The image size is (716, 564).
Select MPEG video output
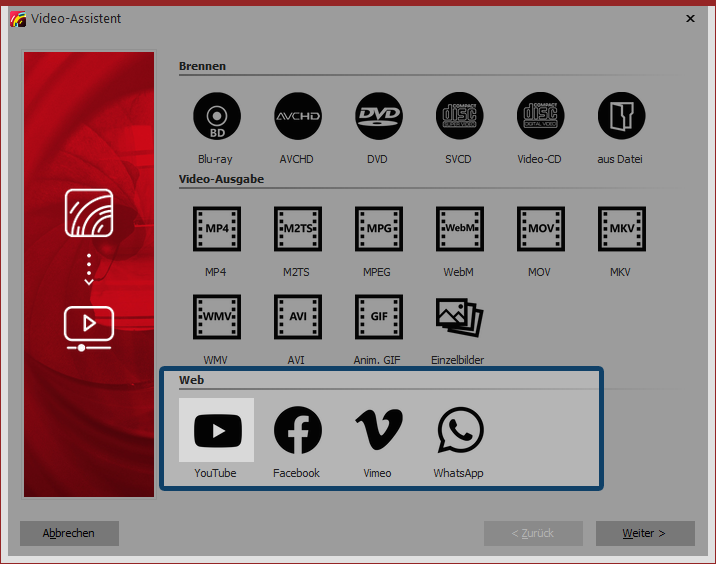[378, 231]
